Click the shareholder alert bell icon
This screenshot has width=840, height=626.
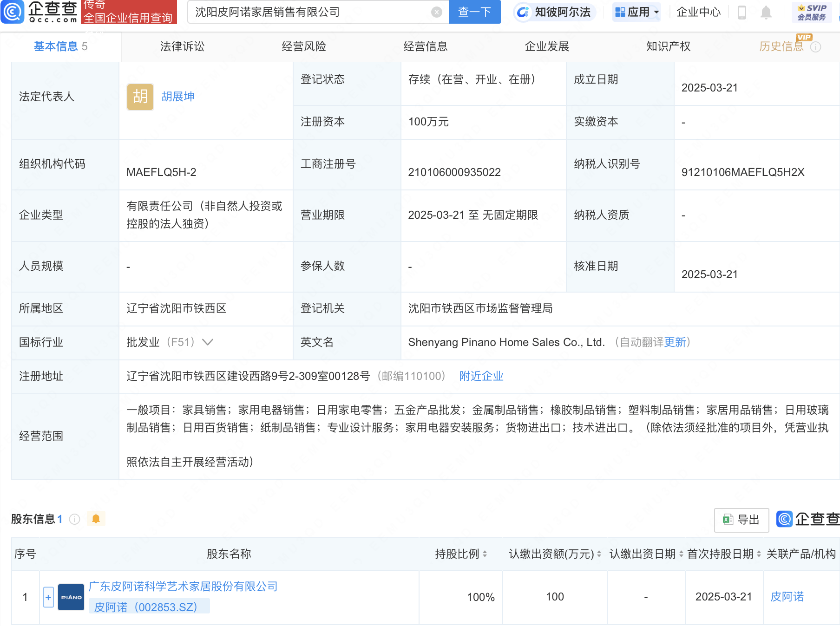tap(96, 519)
